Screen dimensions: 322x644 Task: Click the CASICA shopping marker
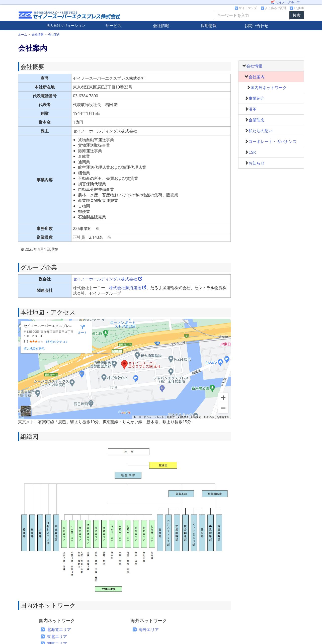[x=220, y=362]
